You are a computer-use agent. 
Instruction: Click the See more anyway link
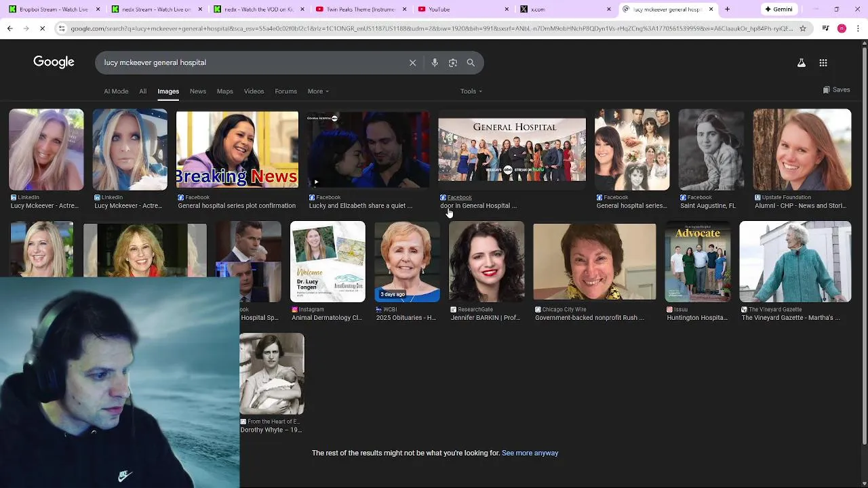(530, 453)
